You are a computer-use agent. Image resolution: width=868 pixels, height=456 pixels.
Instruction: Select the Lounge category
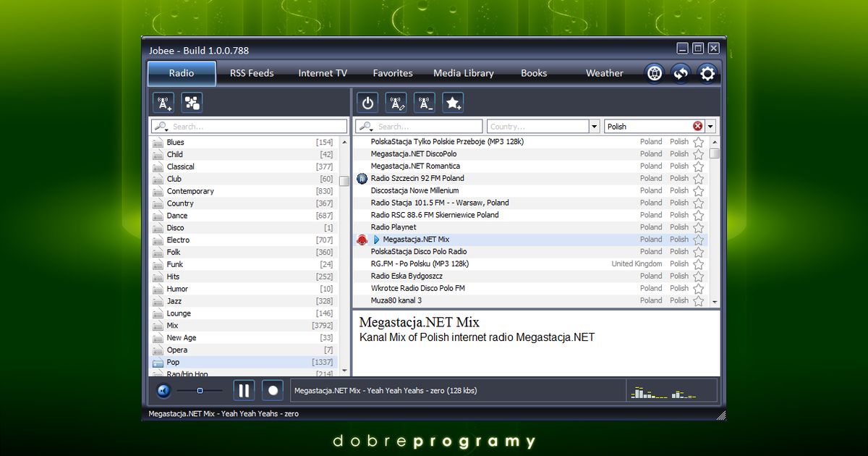[x=243, y=313]
